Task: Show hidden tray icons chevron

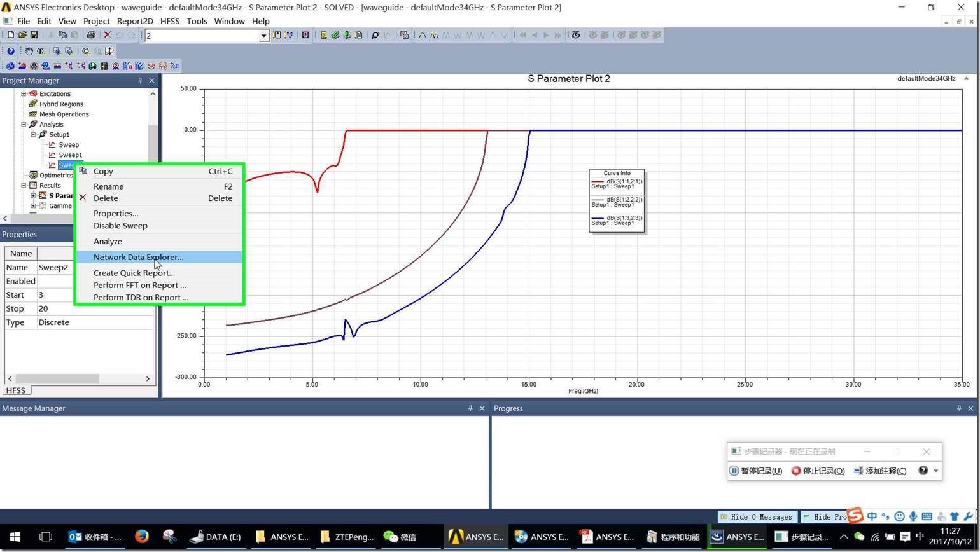Action: (844, 537)
